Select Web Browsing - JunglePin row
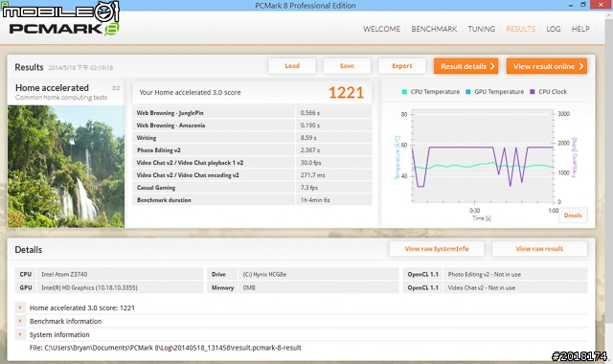This screenshot has height=364, width=613. [x=252, y=113]
